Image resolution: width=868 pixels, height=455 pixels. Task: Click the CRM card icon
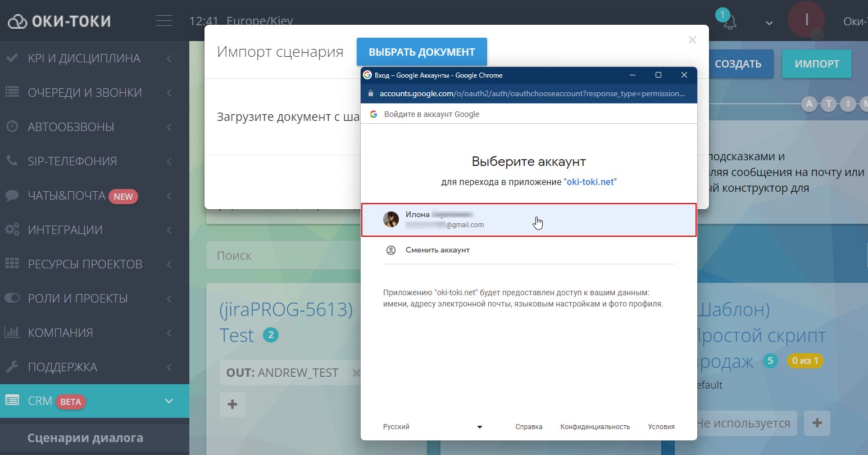click(x=12, y=400)
